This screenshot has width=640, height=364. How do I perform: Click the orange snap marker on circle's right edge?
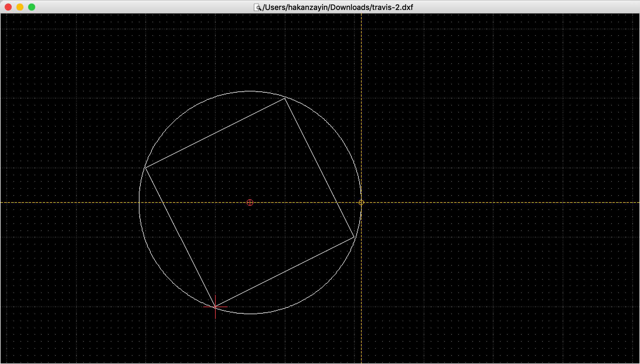[x=361, y=203]
